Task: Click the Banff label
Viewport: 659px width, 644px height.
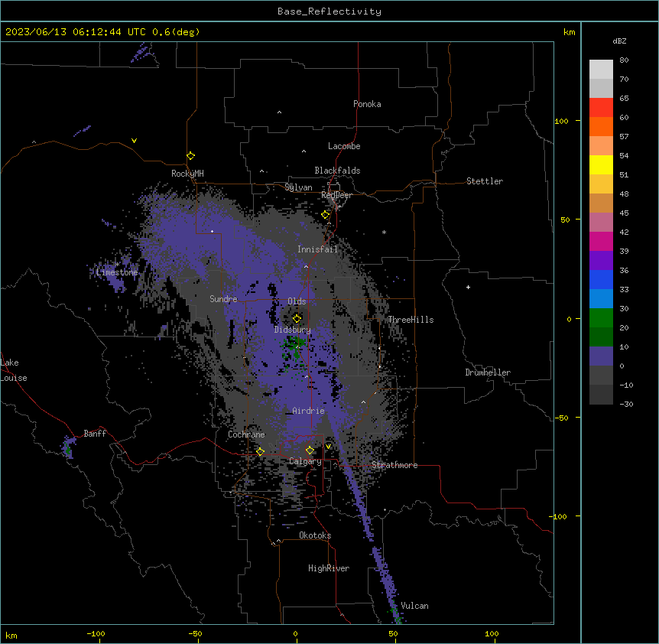Action: 95,434
